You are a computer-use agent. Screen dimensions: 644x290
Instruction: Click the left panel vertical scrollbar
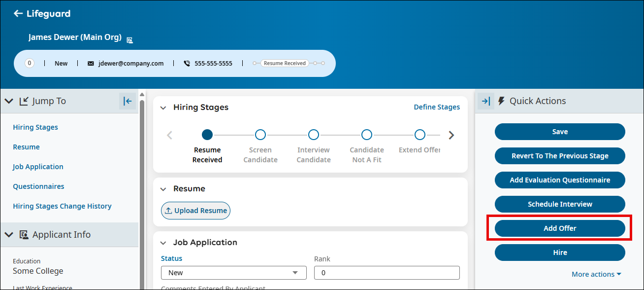[142, 192]
